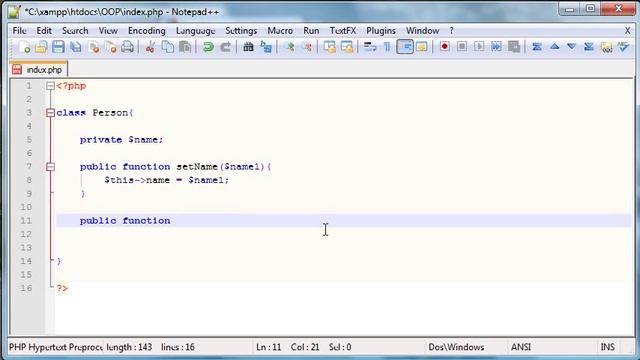The height and width of the screenshot is (360, 640).
Task: Toggle Word wrap toolbar icon
Action: point(370,47)
